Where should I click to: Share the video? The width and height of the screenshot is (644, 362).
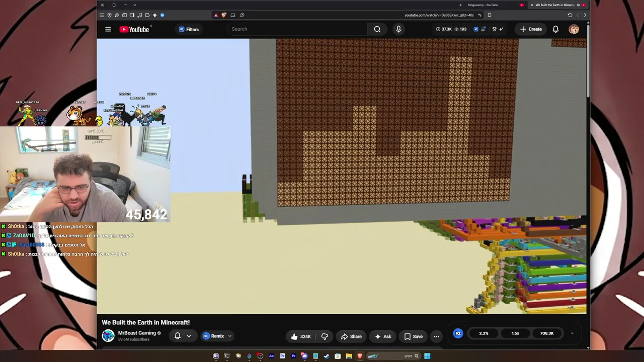click(x=351, y=336)
